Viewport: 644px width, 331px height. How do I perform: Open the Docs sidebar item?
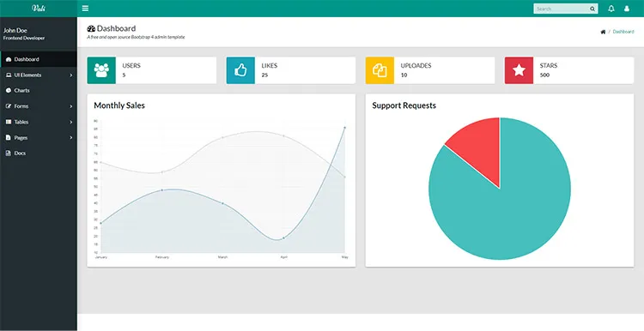[x=39, y=153]
